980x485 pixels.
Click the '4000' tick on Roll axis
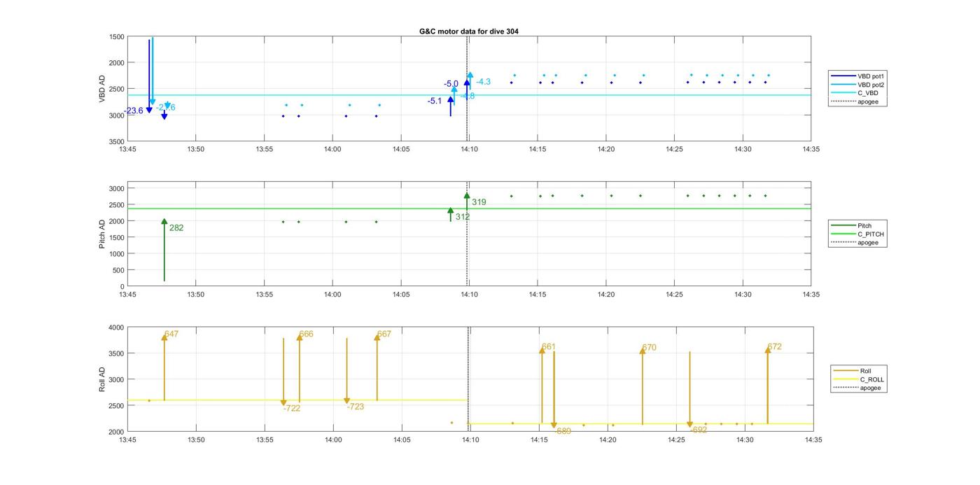point(117,328)
